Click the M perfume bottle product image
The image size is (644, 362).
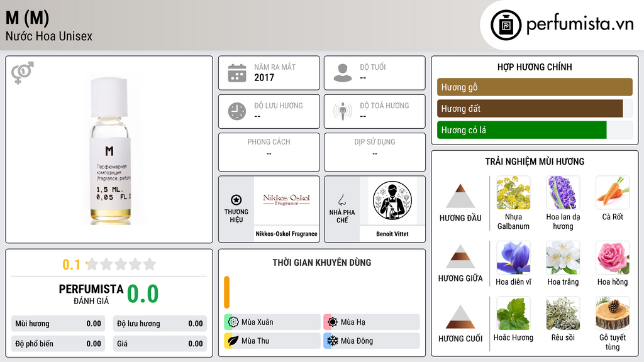[x=110, y=151]
